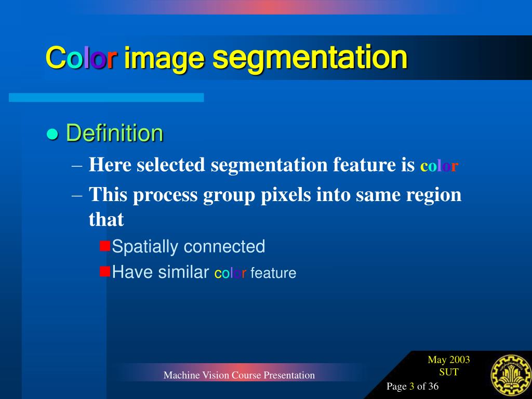Click the red square bullet beside "Have similar"
Screen dimensions: 532x399
point(105,271)
